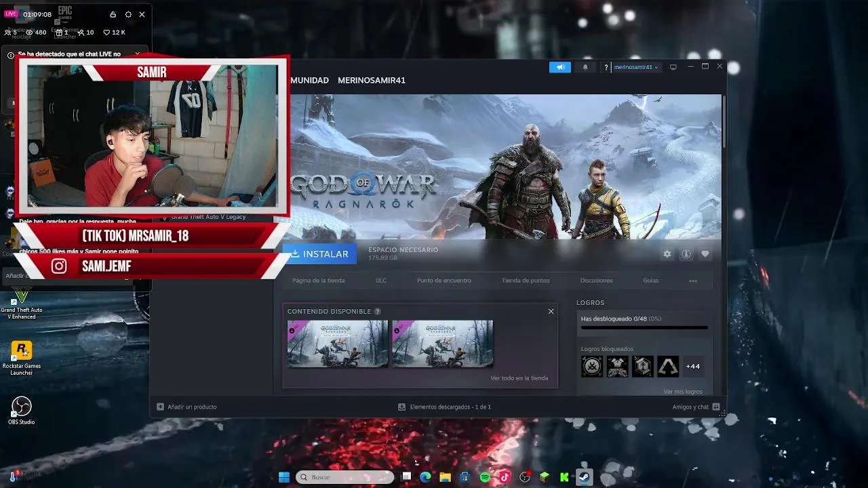868x488 pixels.
Task: Toggle lock icon in TikTok LIVE overlay
Action: (113, 14)
